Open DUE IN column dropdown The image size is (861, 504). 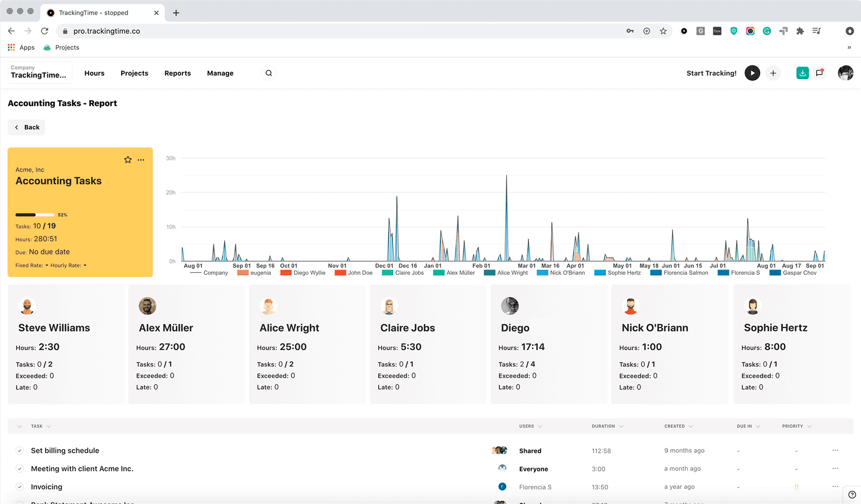tap(758, 426)
